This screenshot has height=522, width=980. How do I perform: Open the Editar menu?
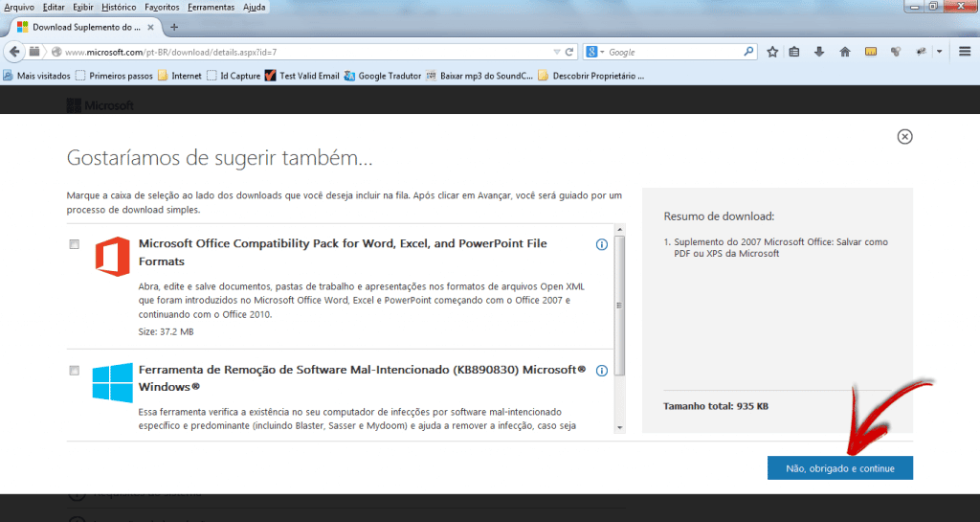54,7
